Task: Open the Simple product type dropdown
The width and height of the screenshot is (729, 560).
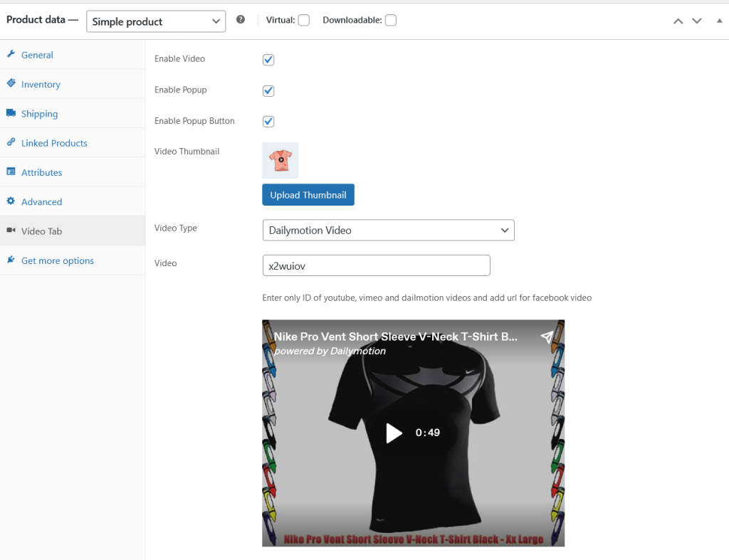Action: tap(156, 21)
